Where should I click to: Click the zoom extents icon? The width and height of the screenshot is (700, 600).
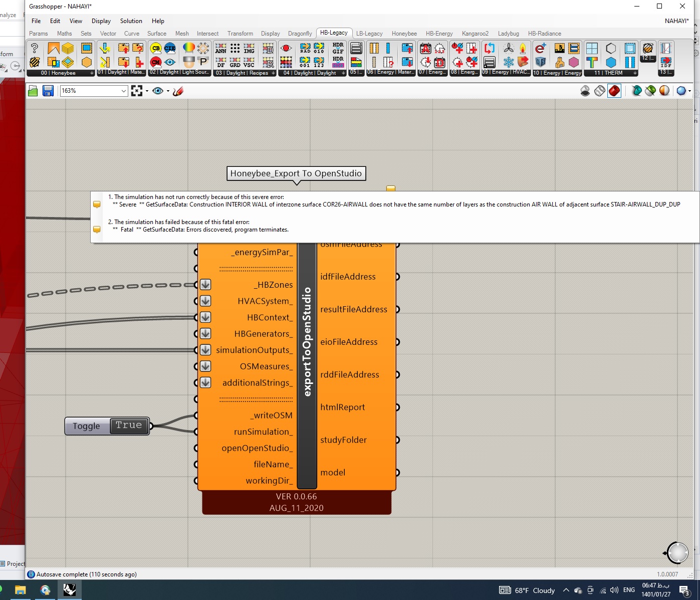click(x=137, y=91)
